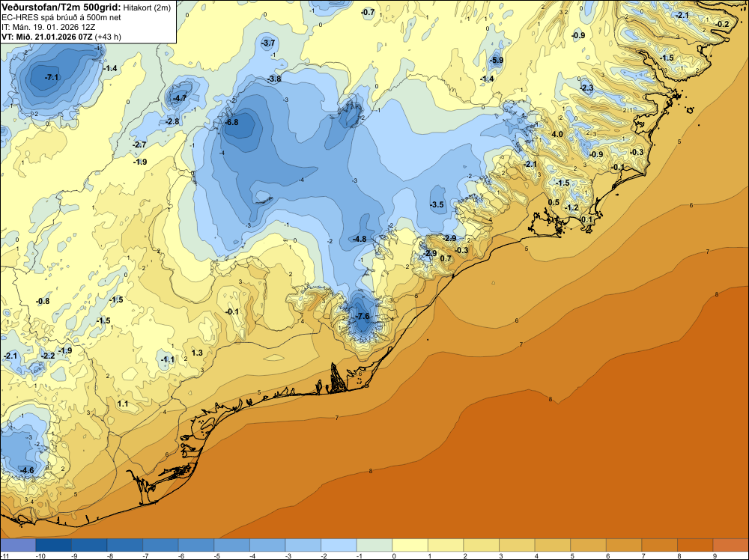Click the -2.3 temperature value
The width and height of the screenshot is (749, 560).
[x=586, y=88]
